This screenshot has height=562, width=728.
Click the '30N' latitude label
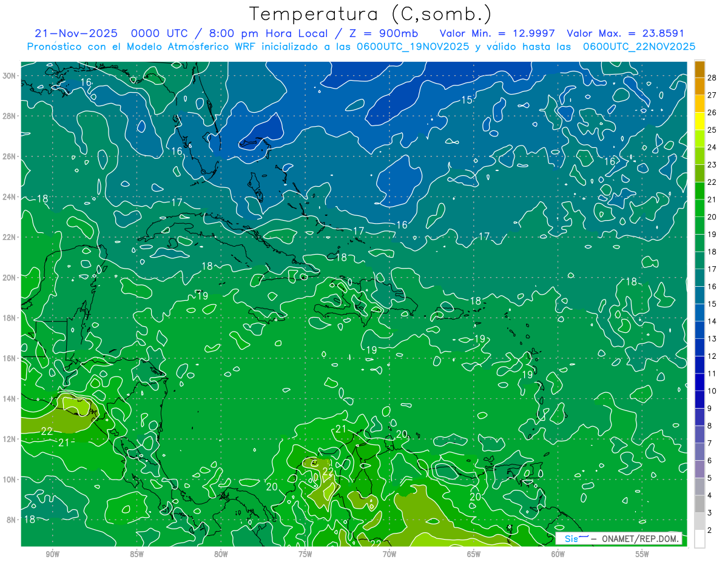tap(10, 76)
